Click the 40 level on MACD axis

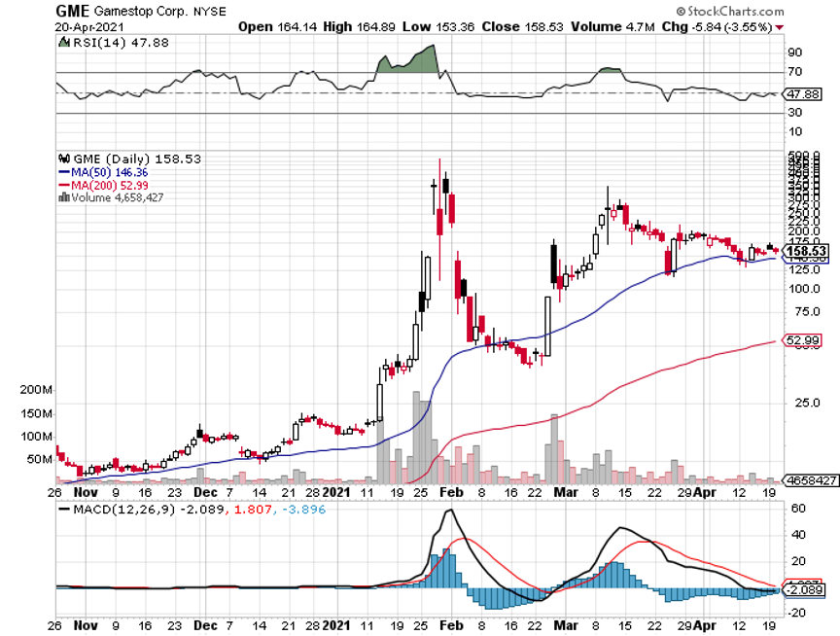[x=797, y=535]
